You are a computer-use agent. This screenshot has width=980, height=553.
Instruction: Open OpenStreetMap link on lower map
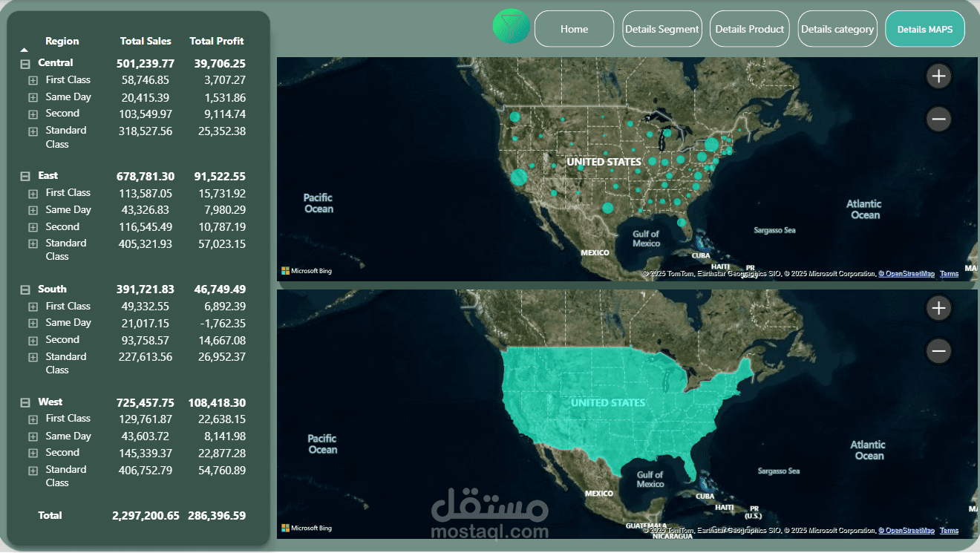(x=906, y=531)
